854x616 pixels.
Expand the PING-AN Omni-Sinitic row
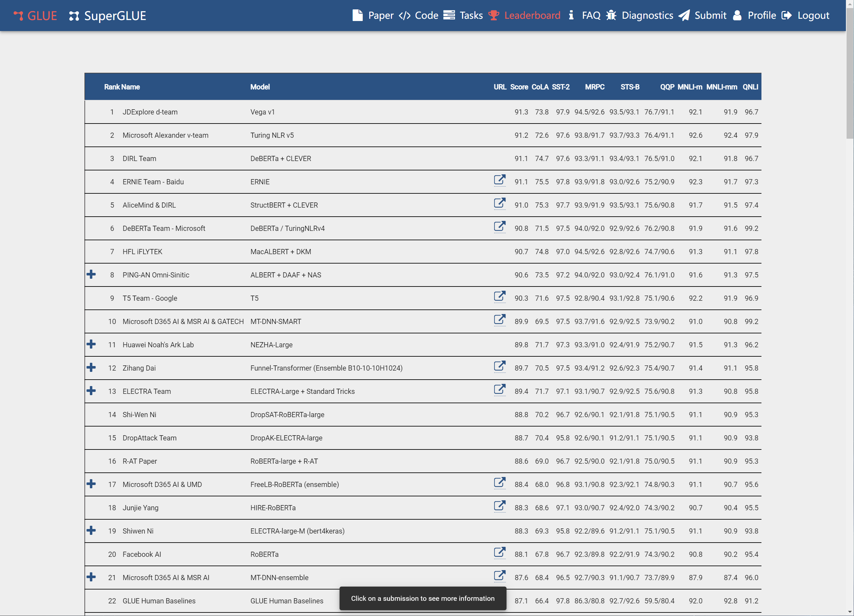(91, 274)
